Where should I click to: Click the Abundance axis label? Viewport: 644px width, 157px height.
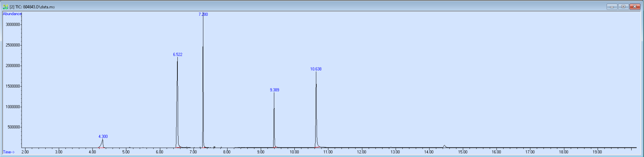pyautogui.click(x=12, y=14)
